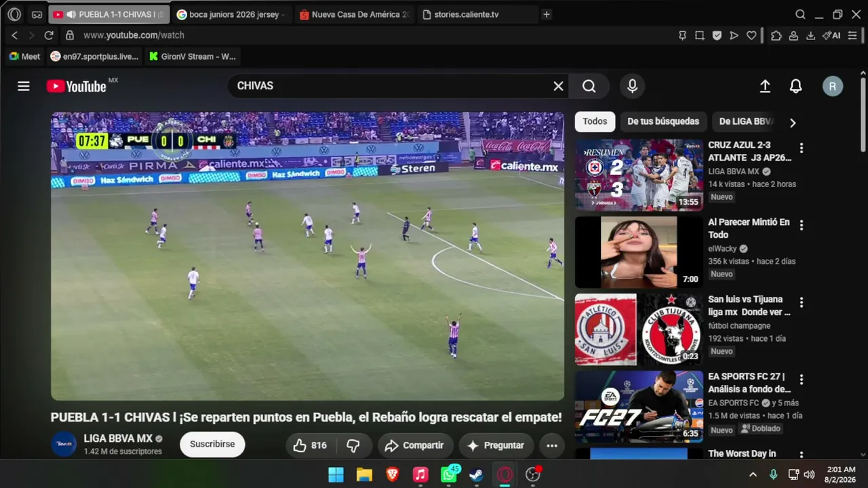Open the San luis vs Tijuana video thumbnail
Image resolution: width=868 pixels, height=488 pixels.
(x=639, y=329)
